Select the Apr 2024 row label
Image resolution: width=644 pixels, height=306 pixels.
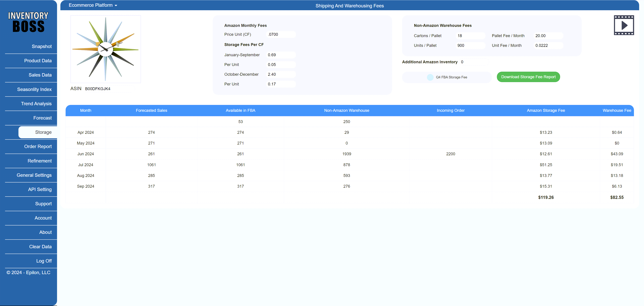[86, 132]
